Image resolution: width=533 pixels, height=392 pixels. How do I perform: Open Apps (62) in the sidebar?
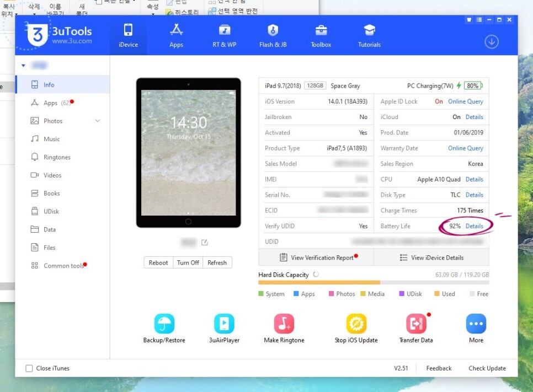click(x=63, y=103)
